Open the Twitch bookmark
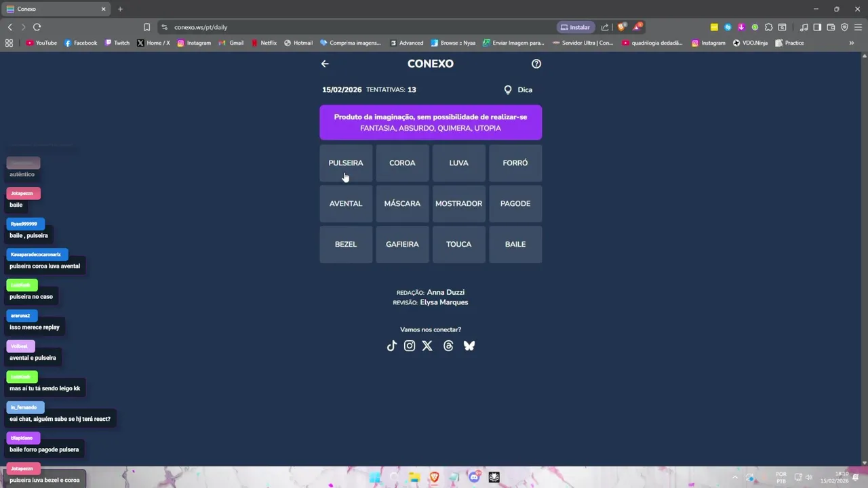 click(117, 43)
